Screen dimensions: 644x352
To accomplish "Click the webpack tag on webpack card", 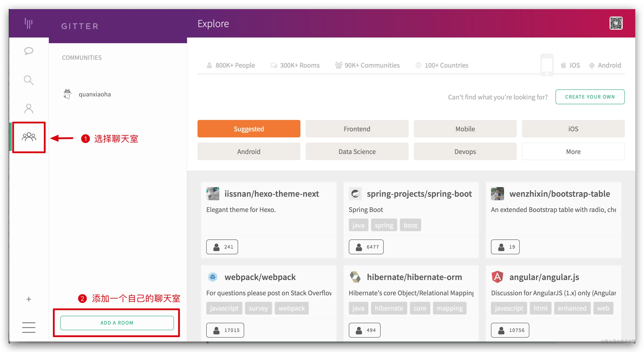I will (292, 308).
